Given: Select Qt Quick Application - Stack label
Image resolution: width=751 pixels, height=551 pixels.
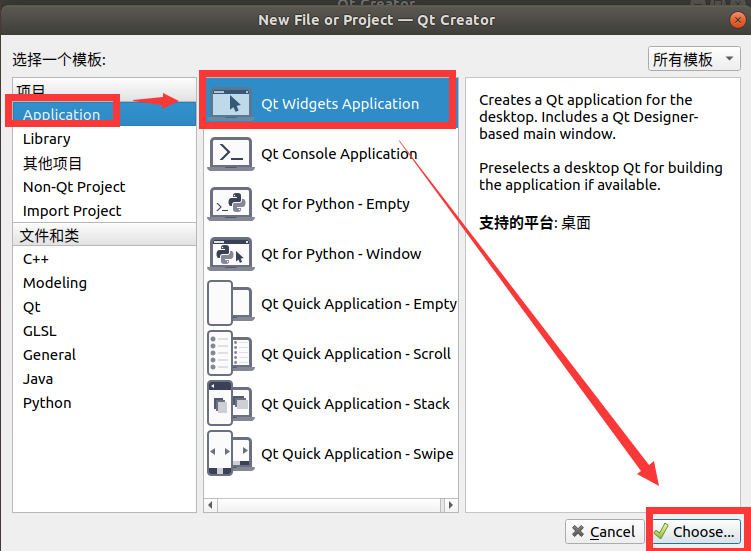Looking at the screenshot, I should (355, 404).
